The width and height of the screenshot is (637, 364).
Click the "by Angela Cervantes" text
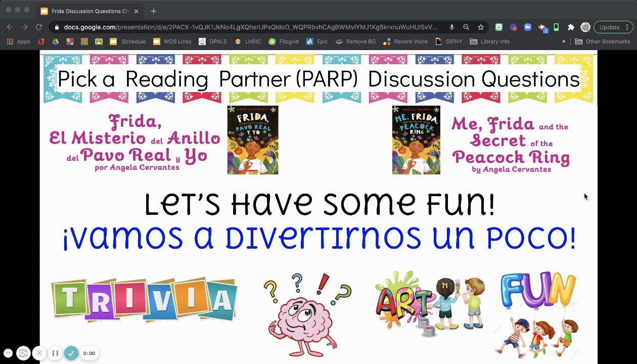pos(511,169)
